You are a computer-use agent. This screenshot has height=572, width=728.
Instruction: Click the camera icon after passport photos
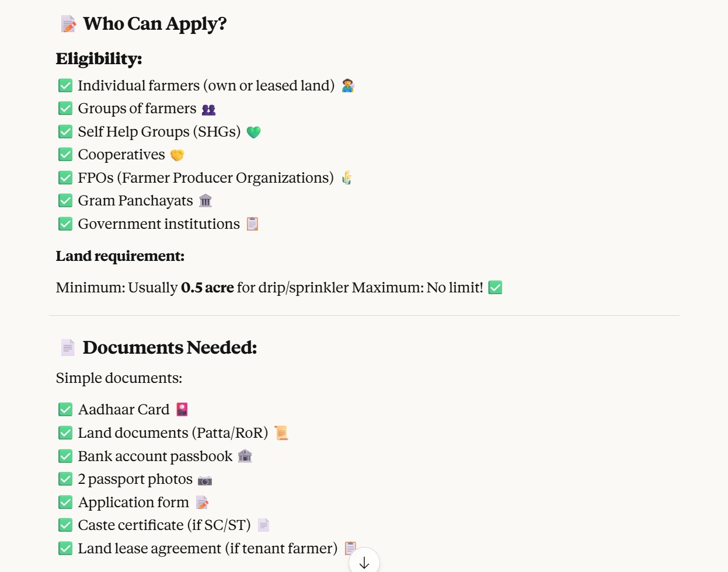205,480
